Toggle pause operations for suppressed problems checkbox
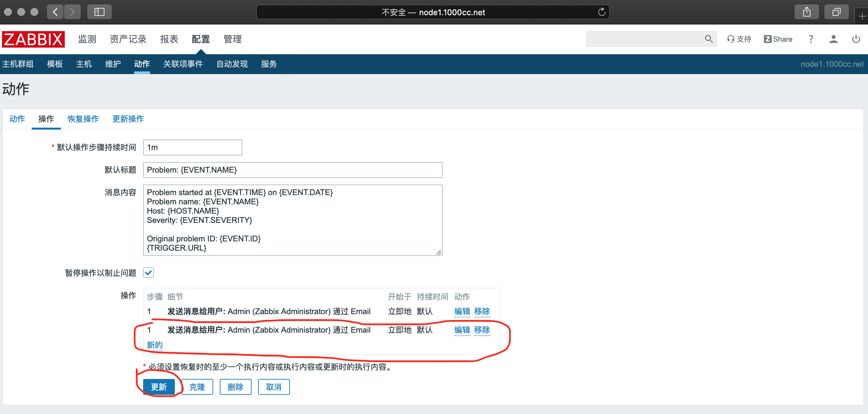 (148, 272)
